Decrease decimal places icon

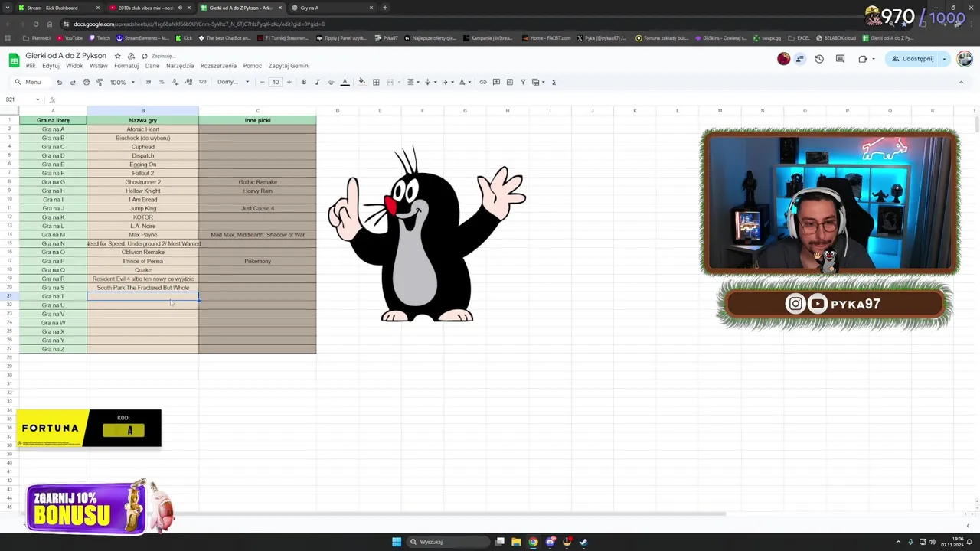point(175,82)
